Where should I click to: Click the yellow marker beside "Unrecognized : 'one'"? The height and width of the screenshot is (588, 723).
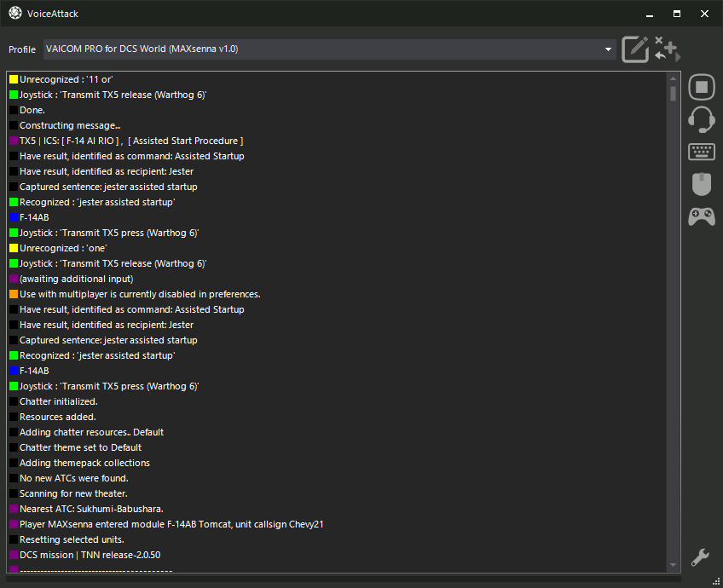pos(14,248)
